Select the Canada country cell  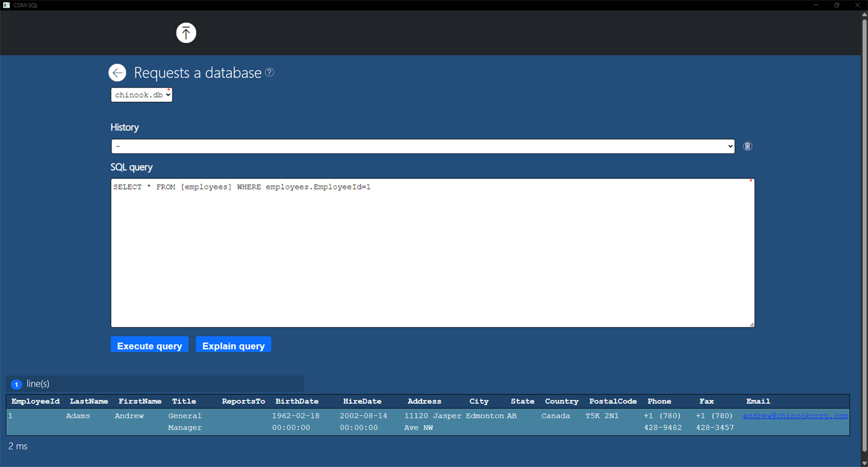(555, 415)
